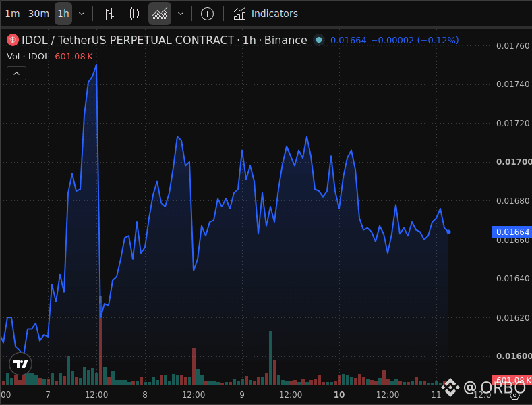The width and height of the screenshot is (532, 405).
Task: Click the IDOL coin logo icon
Action: point(13,40)
